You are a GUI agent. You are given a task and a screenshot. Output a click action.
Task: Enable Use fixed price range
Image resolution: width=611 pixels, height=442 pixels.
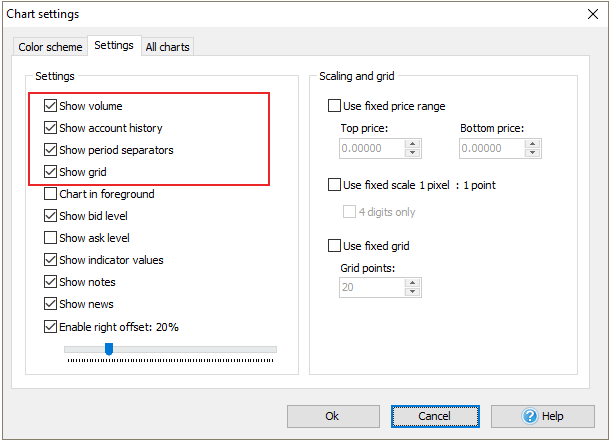(x=335, y=106)
